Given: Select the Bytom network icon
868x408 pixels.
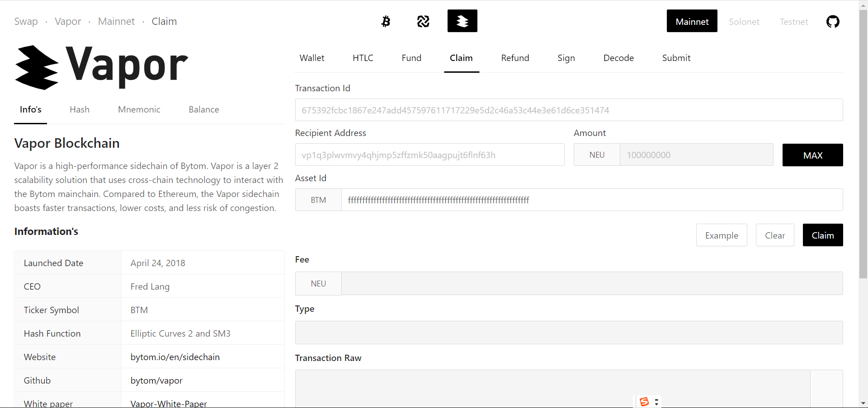Looking at the screenshot, I should click(423, 21).
